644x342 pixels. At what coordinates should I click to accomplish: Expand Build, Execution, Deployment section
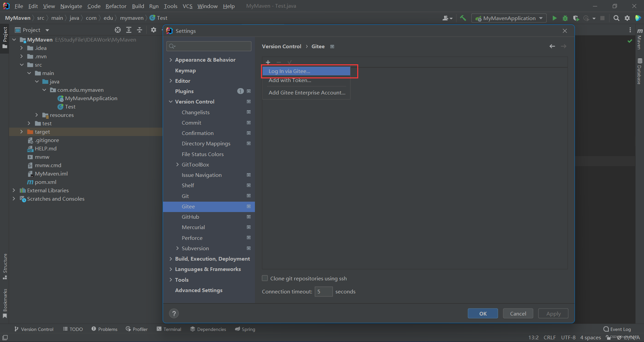tap(171, 259)
